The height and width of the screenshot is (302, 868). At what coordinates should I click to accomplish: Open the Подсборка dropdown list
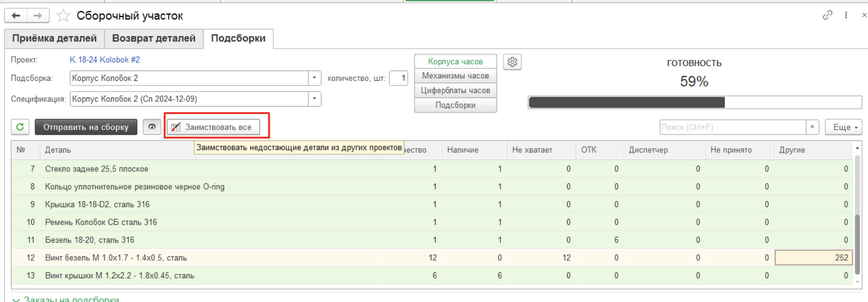314,78
